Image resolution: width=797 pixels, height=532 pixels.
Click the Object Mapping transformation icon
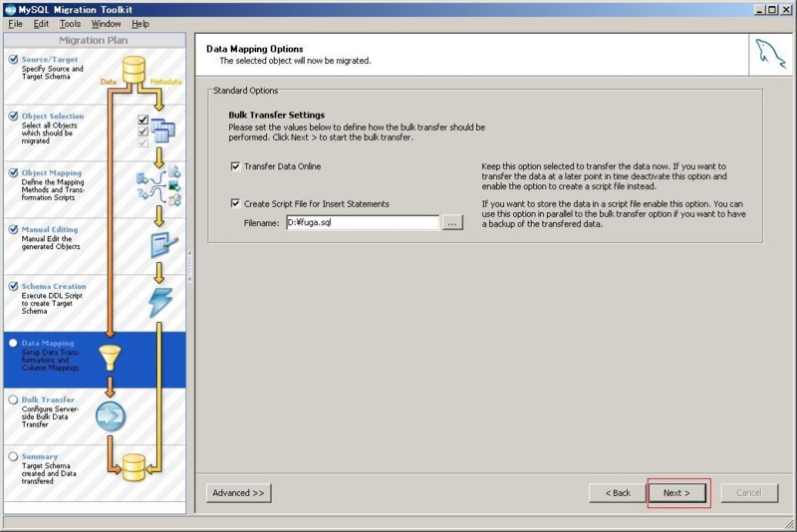point(159,186)
